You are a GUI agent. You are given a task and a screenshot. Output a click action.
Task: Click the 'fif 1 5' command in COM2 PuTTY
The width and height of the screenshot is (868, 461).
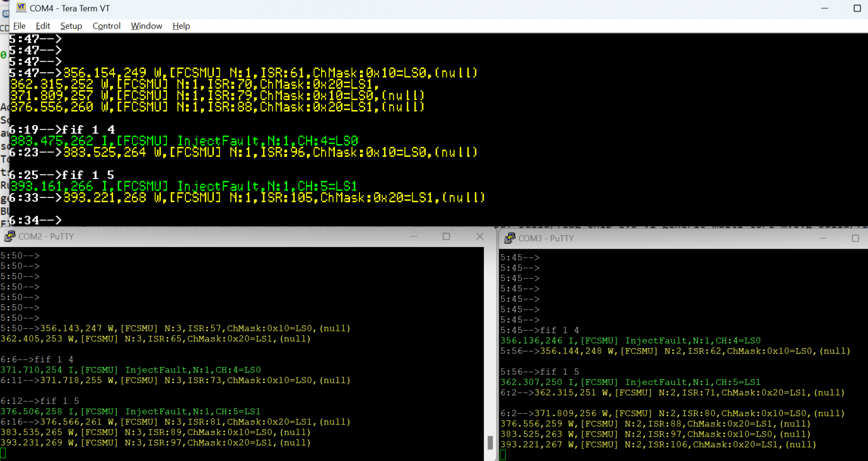(x=60, y=401)
